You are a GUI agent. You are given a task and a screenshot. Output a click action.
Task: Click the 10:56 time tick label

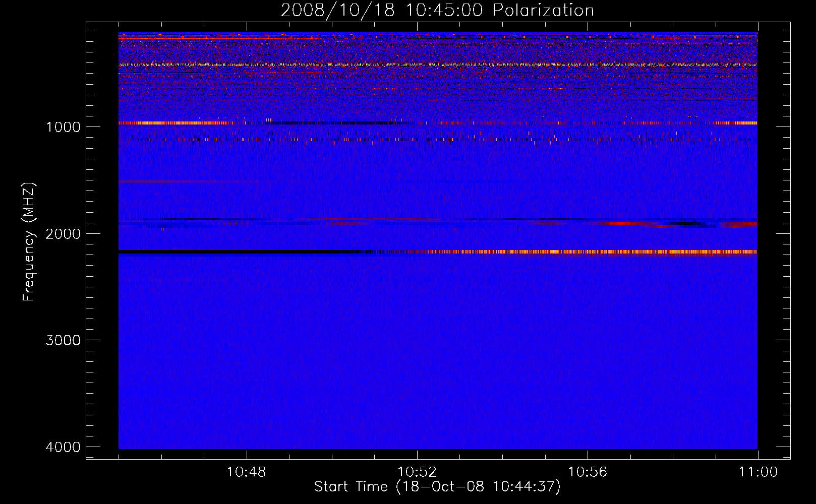pos(588,472)
